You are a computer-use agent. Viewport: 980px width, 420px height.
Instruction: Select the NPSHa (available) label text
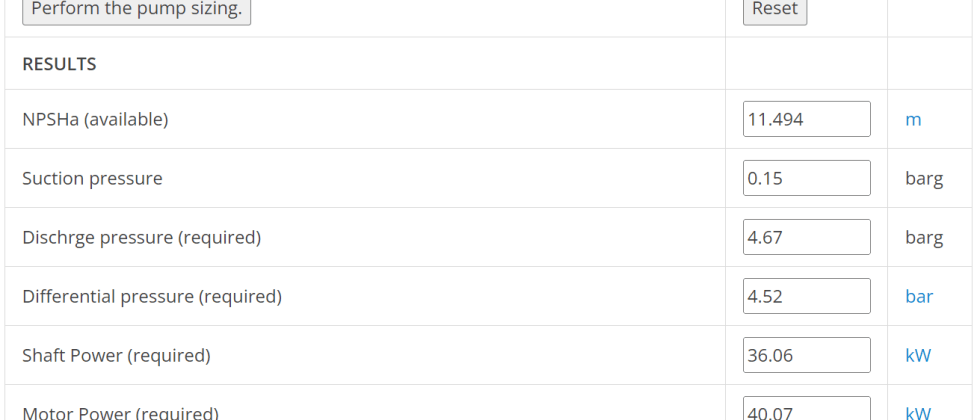click(95, 119)
